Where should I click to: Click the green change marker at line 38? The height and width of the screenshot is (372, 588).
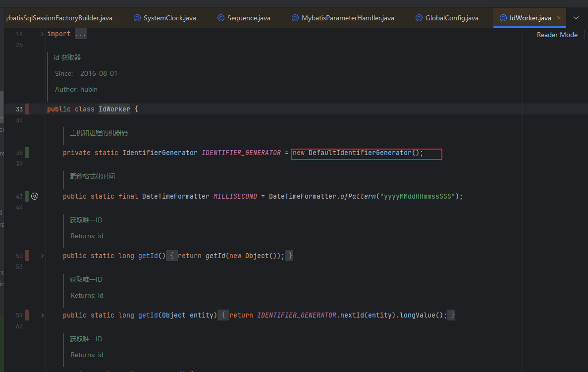click(27, 153)
